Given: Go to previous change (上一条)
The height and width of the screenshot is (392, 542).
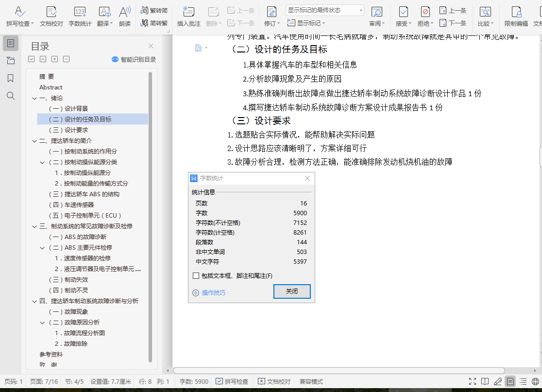Looking at the screenshot, I should (x=453, y=10).
